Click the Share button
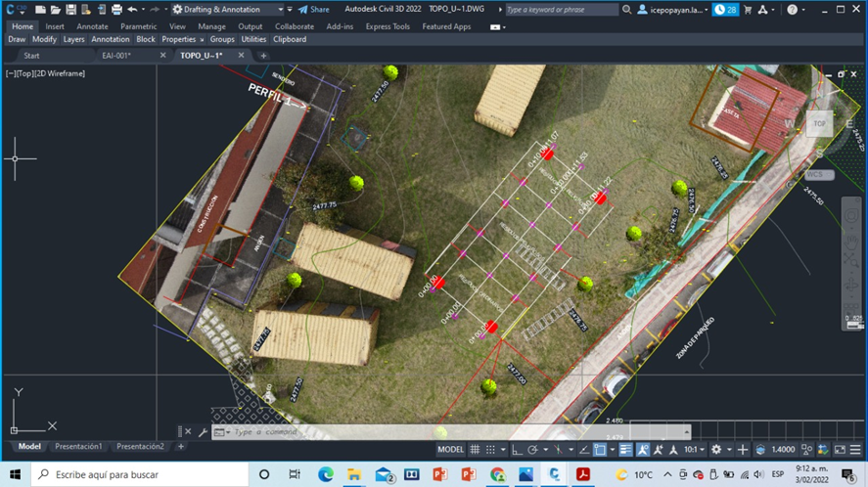Viewport: 868px width, 487px height. tap(314, 10)
